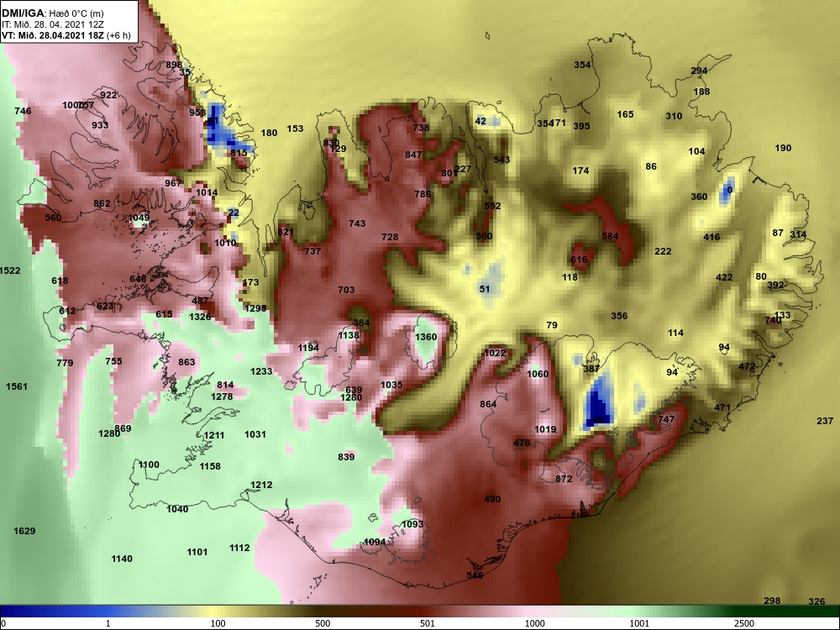
Task: Click the legend label '1001'
Action: (x=638, y=623)
